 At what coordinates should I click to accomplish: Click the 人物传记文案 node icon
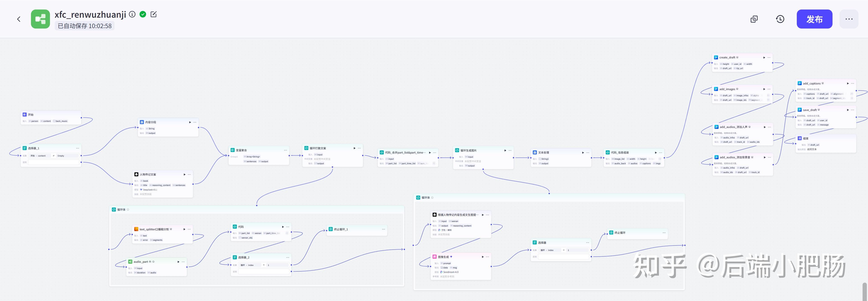tap(137, 174)
